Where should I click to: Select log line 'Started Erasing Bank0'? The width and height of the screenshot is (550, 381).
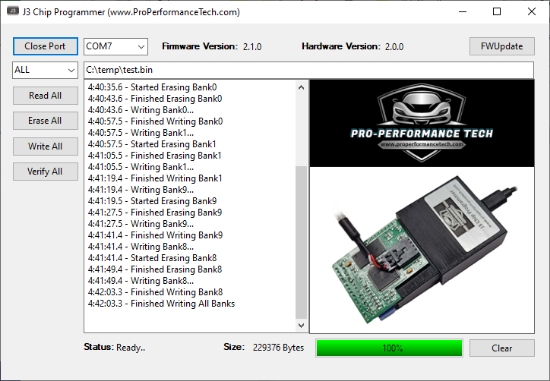click(x=152, y=87)
